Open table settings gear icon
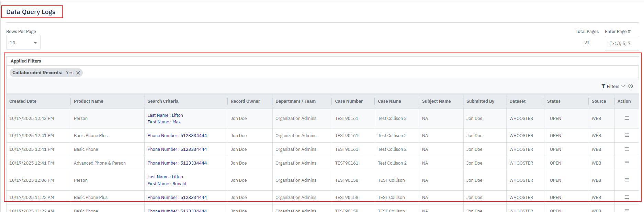 coord(631,86)
